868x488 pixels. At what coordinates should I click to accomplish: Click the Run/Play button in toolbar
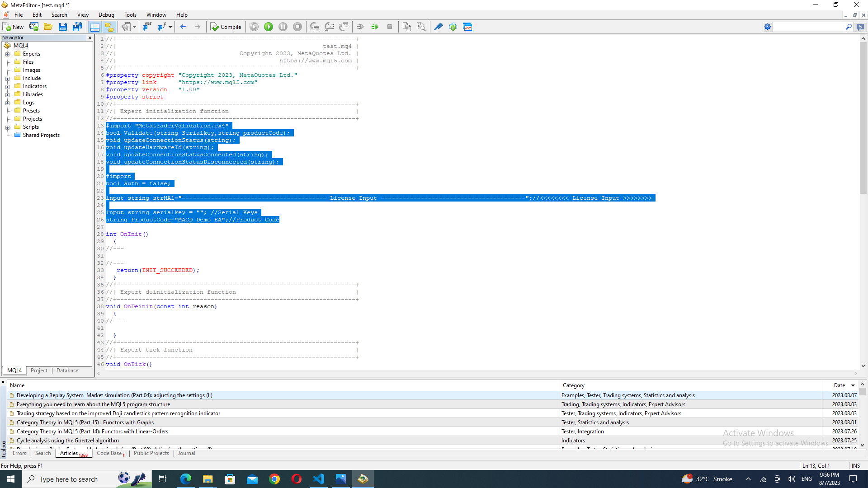point(268,27)
